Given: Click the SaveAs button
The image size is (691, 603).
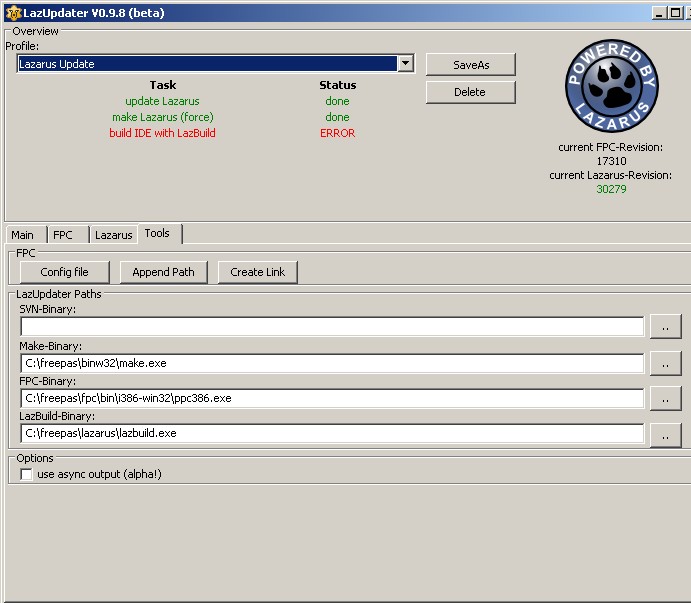Looking at the screenshot, I should click(x=470, y=65).
